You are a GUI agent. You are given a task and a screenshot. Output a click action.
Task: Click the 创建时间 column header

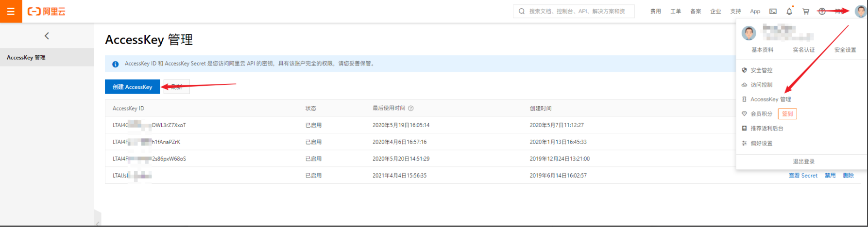click(541, 108)
